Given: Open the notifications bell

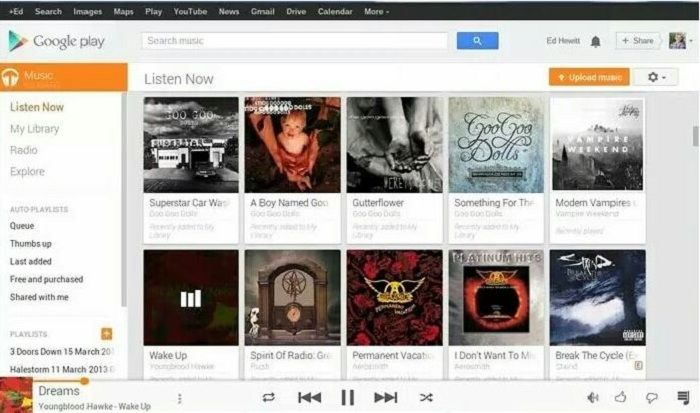Looking at the screenshot, I should point(596,42).
